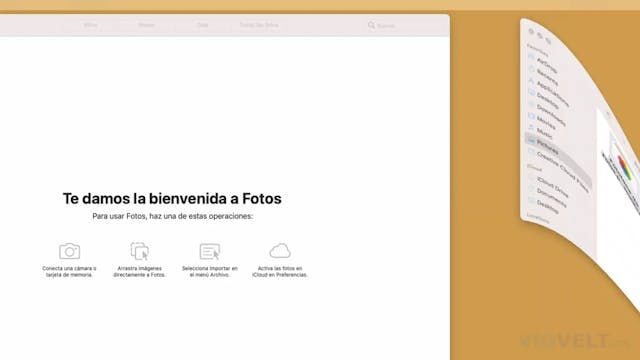
Task: Click 'Selecciona Importar en el menú Archivo' text
Action: pyautogui.click(x=210, y=271)
